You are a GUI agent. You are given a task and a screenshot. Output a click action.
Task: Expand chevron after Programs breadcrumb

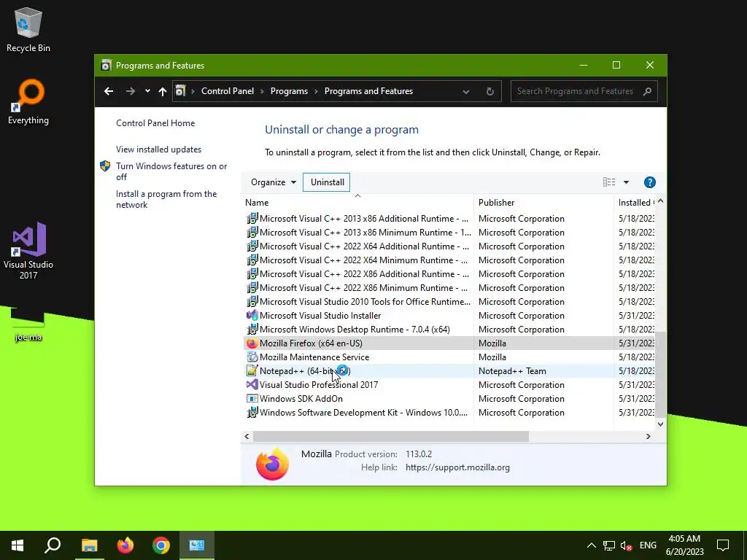pos(316,91)
